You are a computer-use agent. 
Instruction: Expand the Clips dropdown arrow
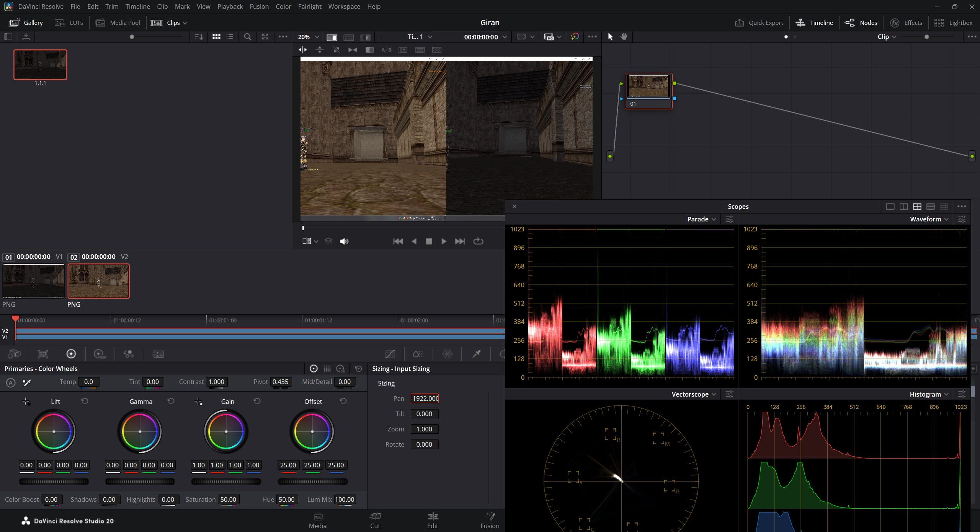tap(185, 23)
